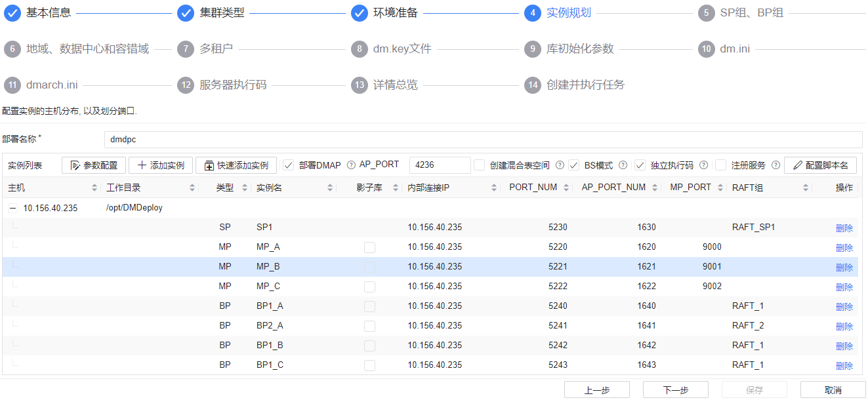Check shadow database box for MP_C
The width and height of the screenshot is (868, 400).
[370, 287]
